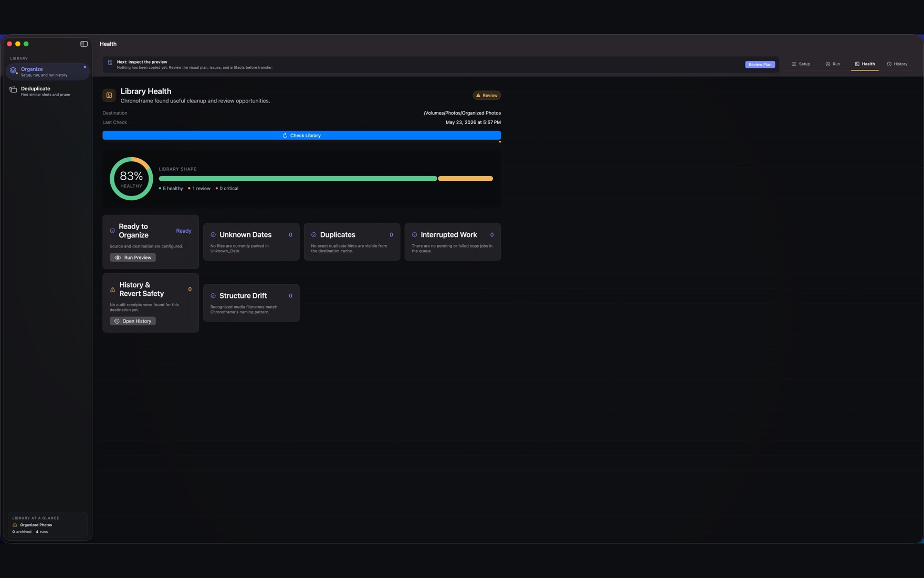The width and height of the screenshot is (924, 578).
Task: Click the Setup tab sliders icon
Action: (x=794, y=64)
